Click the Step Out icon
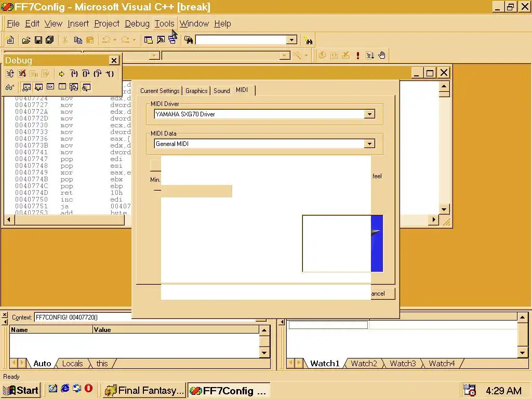This screenshot has height=399, width=532. click(98, 74)
